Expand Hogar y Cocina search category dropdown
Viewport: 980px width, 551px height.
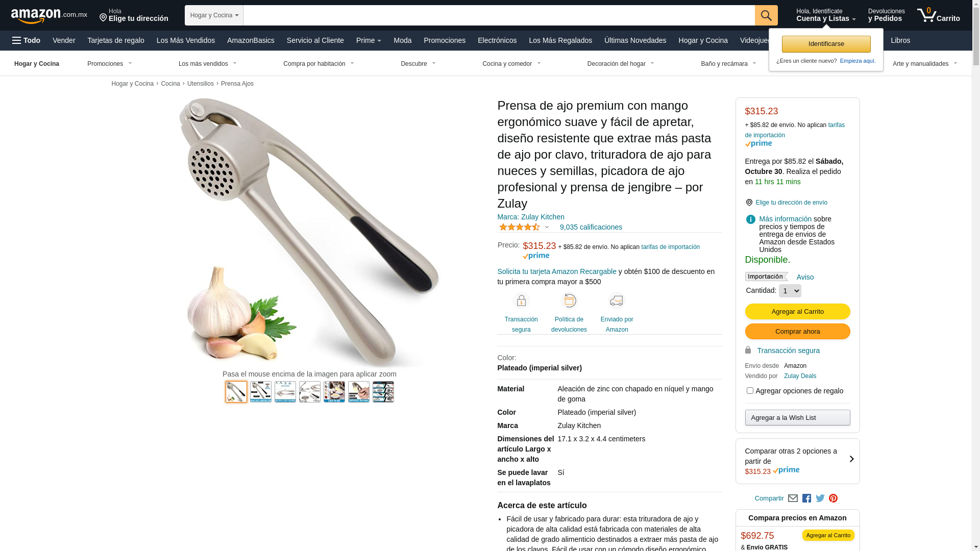tap(214, 15)
